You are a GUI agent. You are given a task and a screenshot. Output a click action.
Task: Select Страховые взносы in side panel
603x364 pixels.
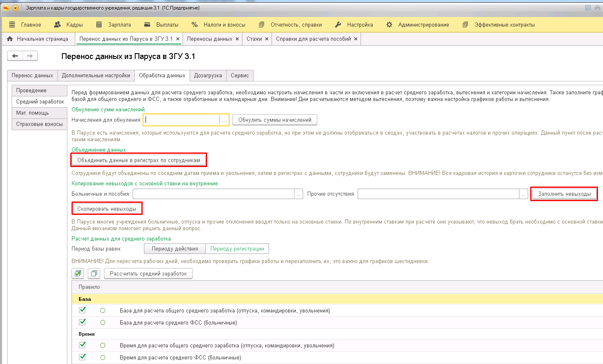tap(40, 124)
